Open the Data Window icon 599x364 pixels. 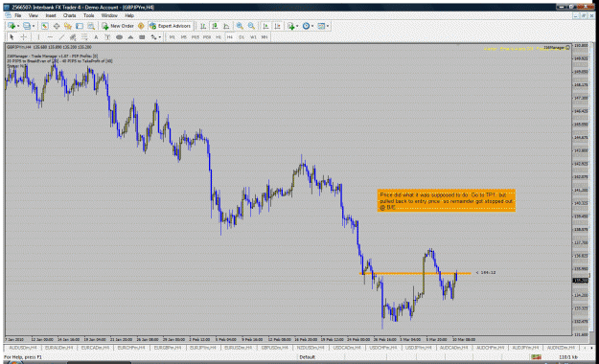(57, 26)
